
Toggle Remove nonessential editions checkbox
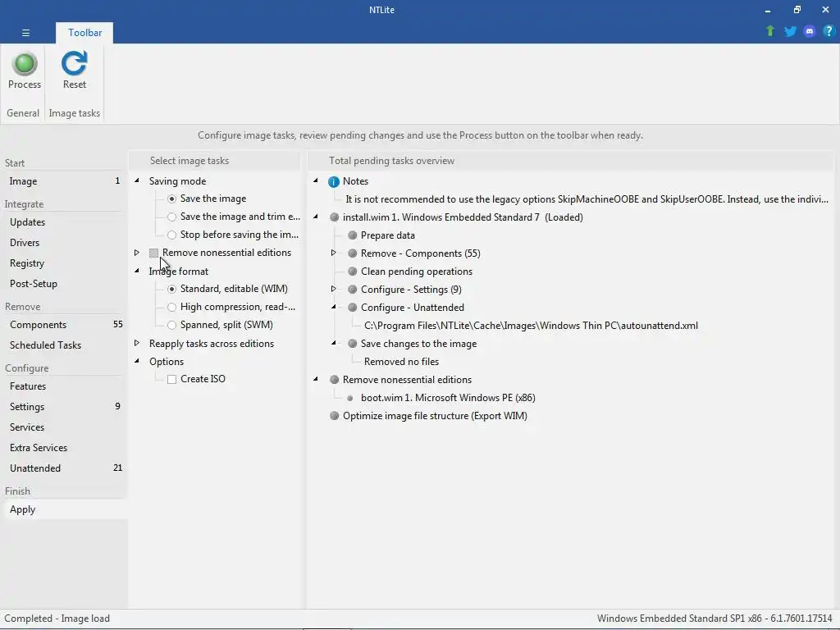pyautogui.click(x=153, y=253)
